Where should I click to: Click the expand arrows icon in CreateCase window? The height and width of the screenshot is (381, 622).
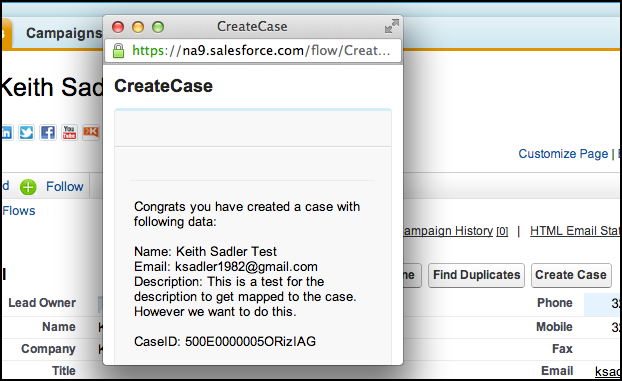tap(392, 26)
